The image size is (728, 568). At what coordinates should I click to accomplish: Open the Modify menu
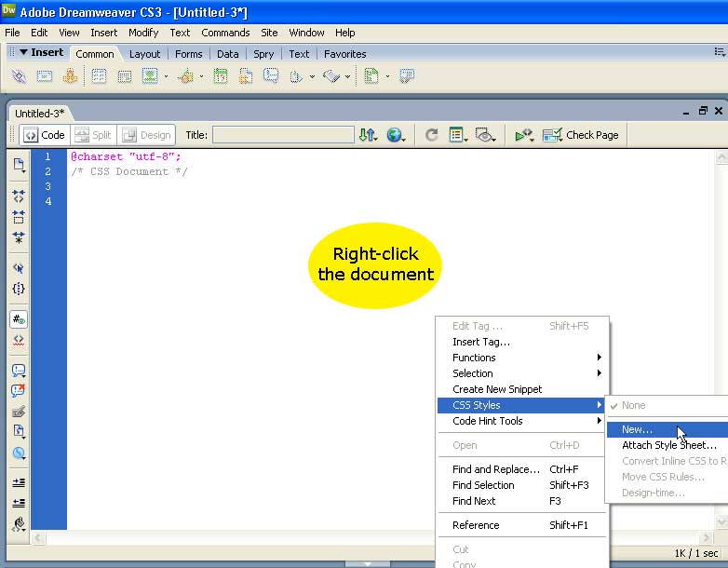click(x=143, y=33)
